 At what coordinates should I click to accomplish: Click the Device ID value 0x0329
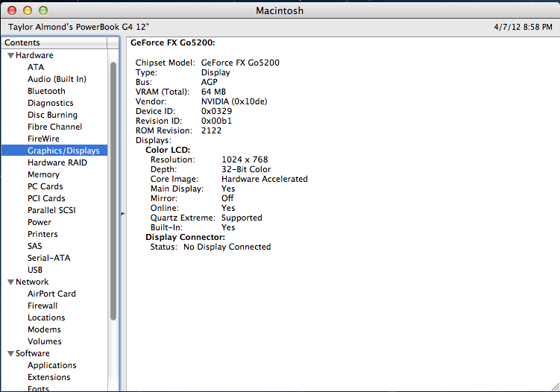[216, 111]
